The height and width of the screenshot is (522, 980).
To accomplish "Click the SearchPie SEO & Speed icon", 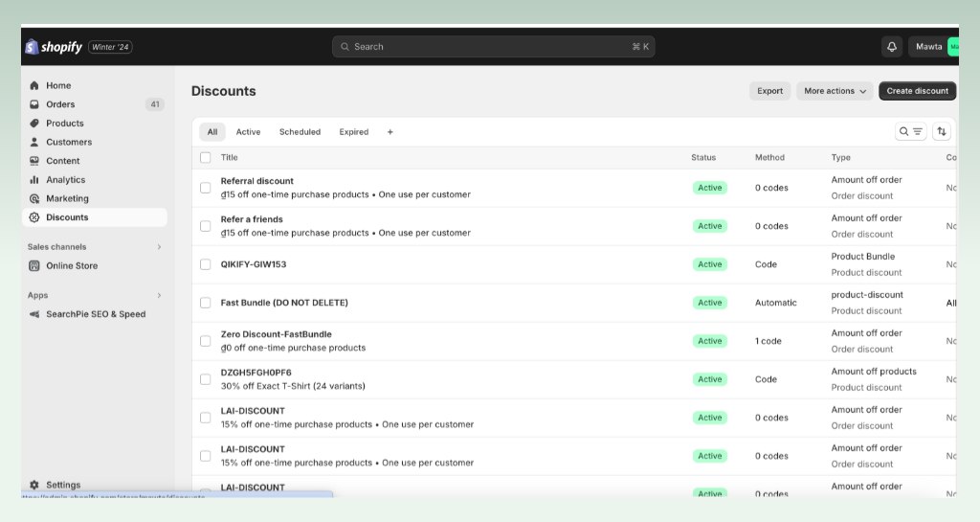I will [34, 314].
